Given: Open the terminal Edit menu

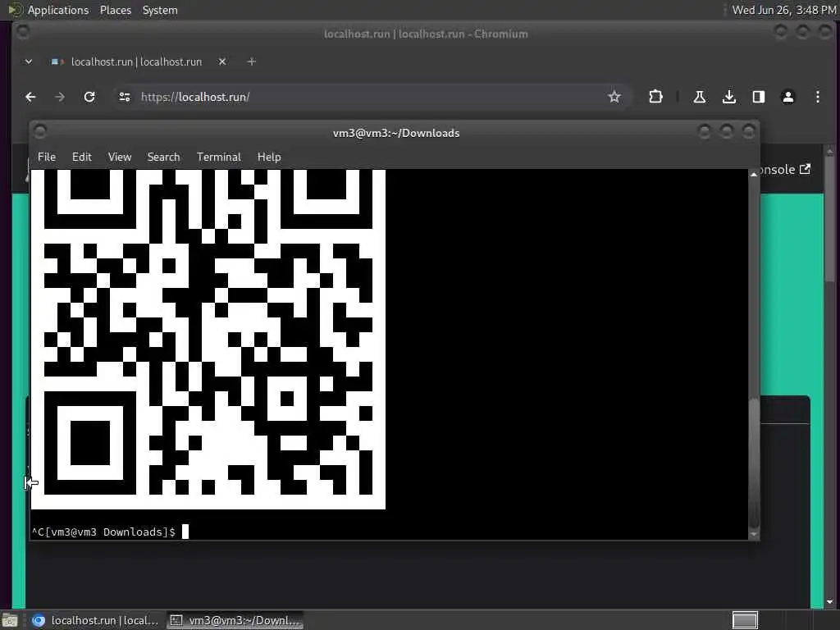Looking at the screenshot, I should [x=82, y=157].
